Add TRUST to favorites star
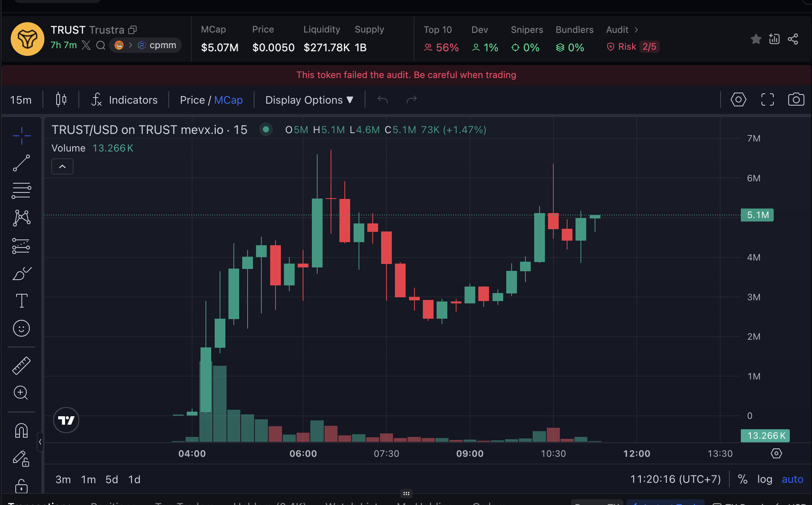 tap(756, 39)
